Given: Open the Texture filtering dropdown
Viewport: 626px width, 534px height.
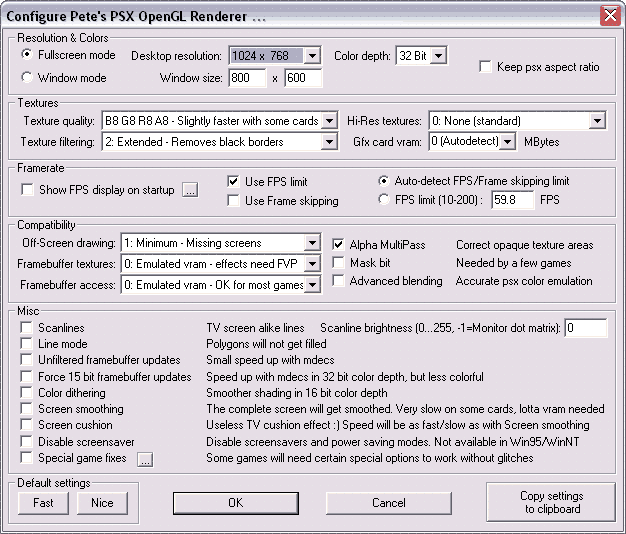Looking at the screenshot, I should point(220,142).
